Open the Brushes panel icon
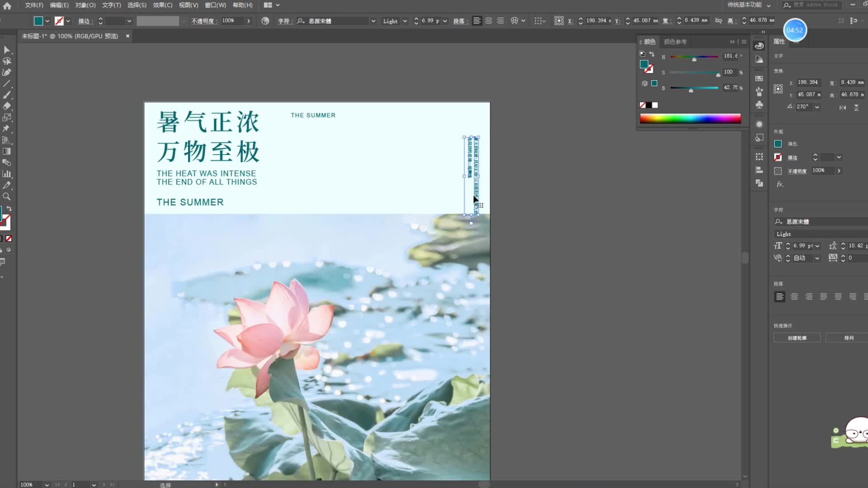The image size is (868, 488). pos(759,91)
